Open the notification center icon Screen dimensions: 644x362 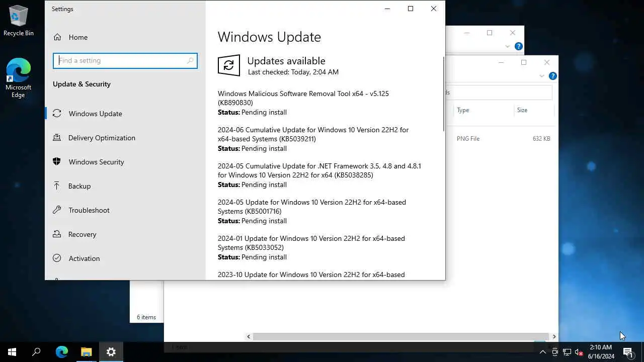point(628,352)
